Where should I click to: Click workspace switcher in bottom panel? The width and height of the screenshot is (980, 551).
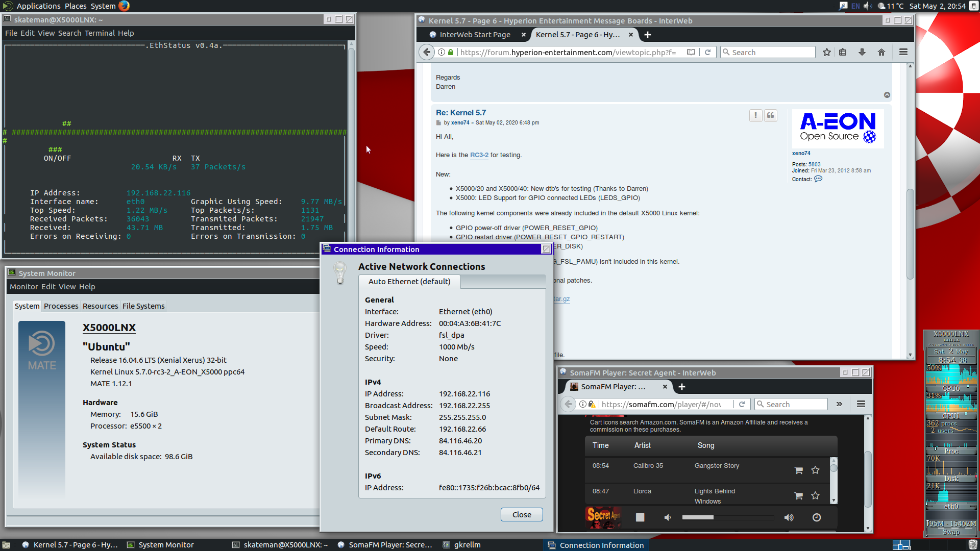(x=901, y=545)
